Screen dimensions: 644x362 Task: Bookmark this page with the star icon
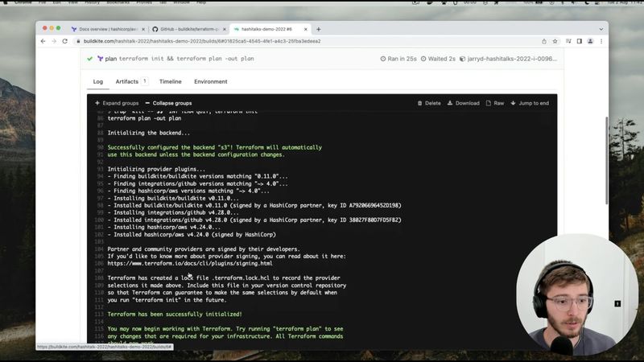click(555, 41)
